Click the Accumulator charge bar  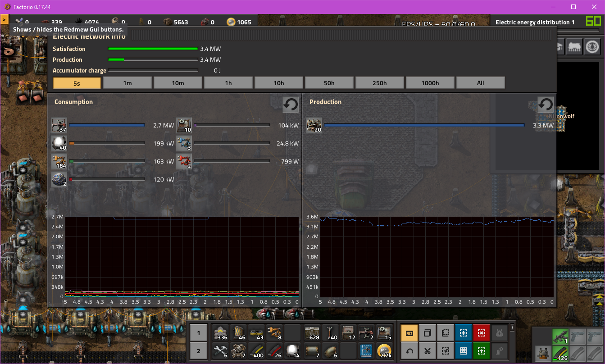153,70
